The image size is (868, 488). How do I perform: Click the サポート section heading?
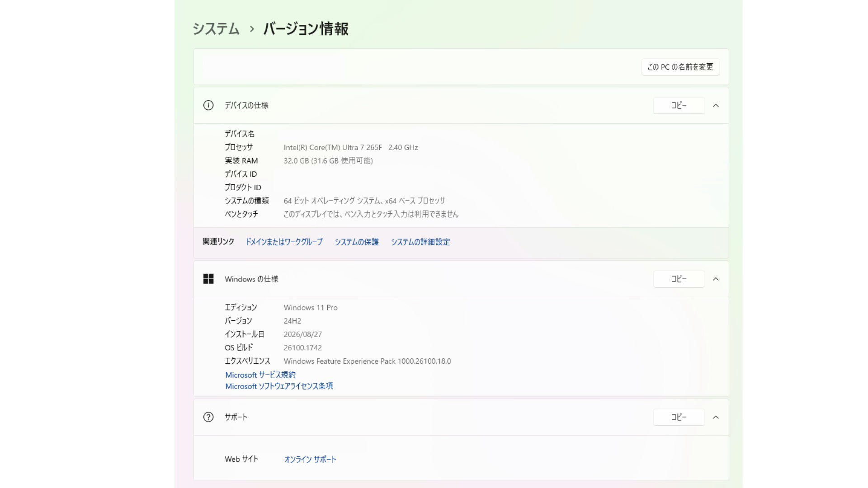(236, 417)
